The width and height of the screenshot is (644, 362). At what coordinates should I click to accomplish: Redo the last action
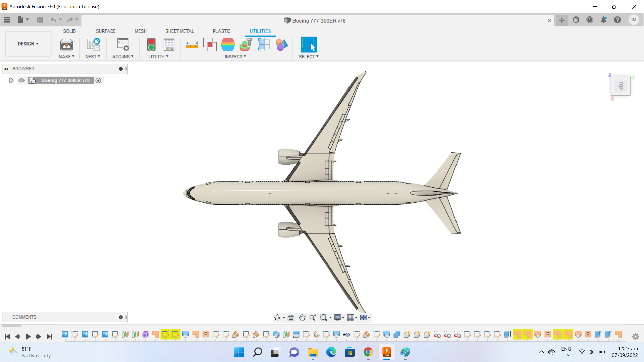70,20
